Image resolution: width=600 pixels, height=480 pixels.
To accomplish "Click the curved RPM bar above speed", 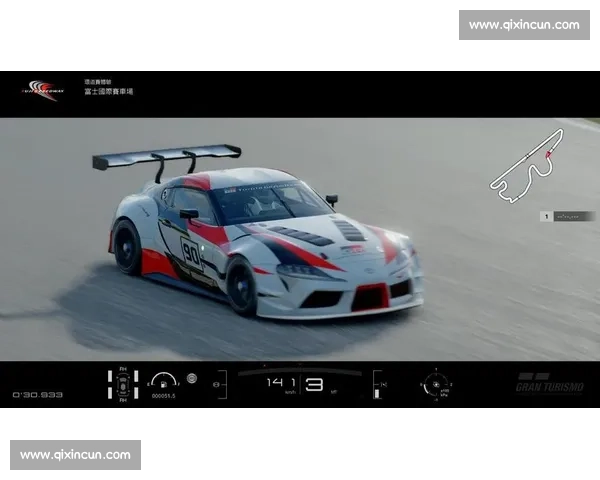I will [299, 371].
